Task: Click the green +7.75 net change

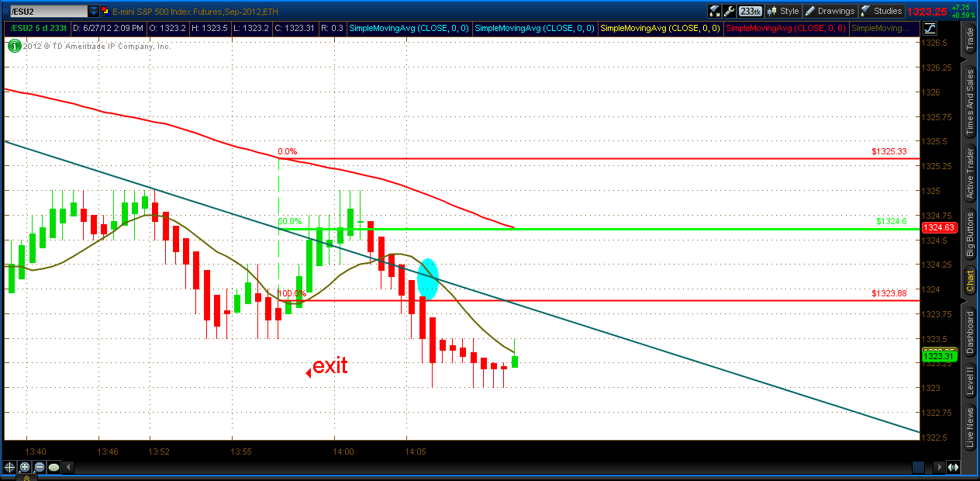Action: pos(961,7)
